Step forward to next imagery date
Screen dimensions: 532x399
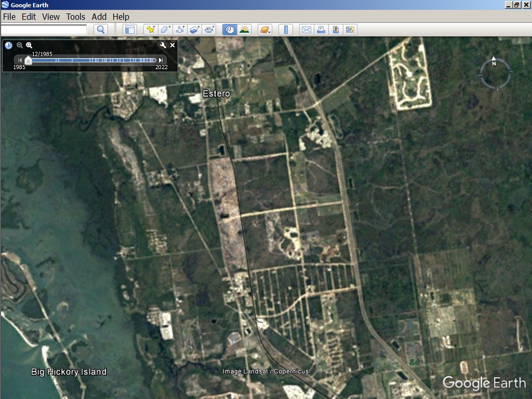coord(161,60)
